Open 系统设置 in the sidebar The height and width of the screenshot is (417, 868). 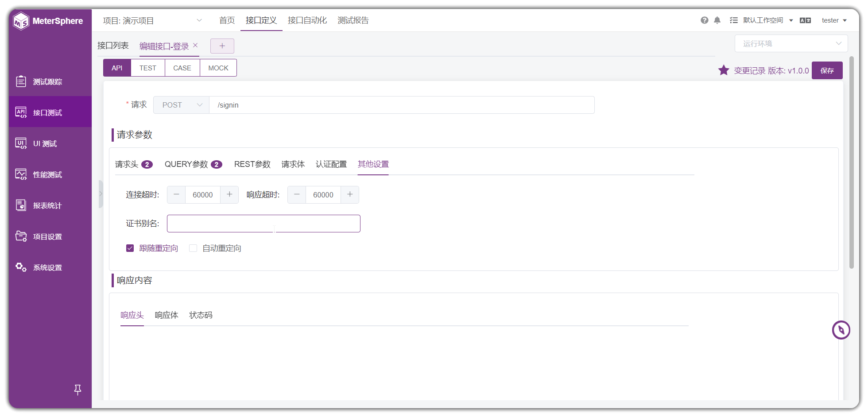(50, 267)
